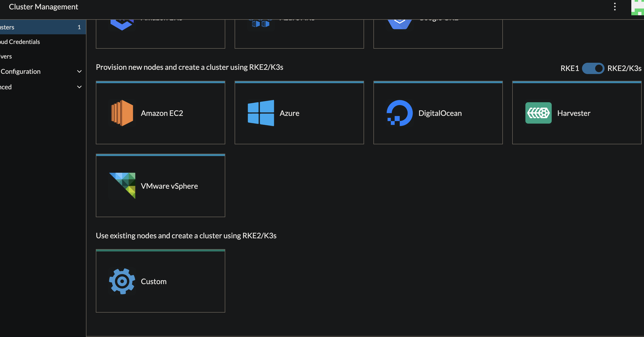Screen dimensions: 644x337
Task: Select the DigitalOcean provider label
Action: pos(440,113)
